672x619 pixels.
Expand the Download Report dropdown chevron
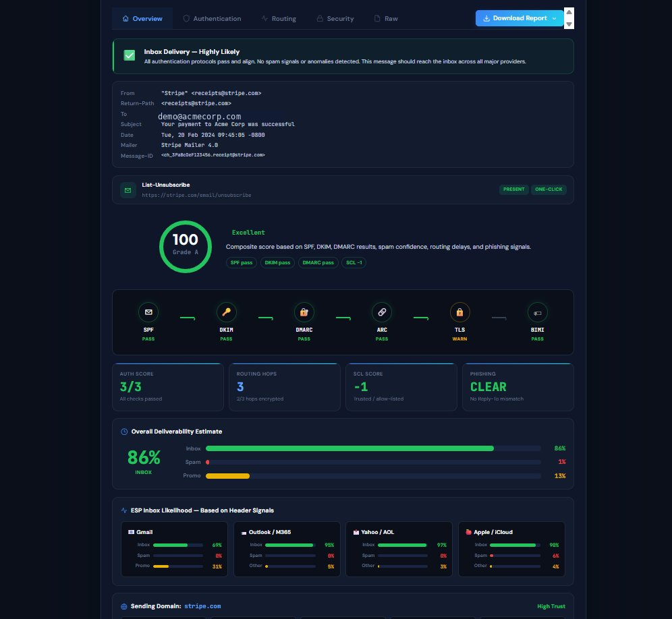[555, 18]
